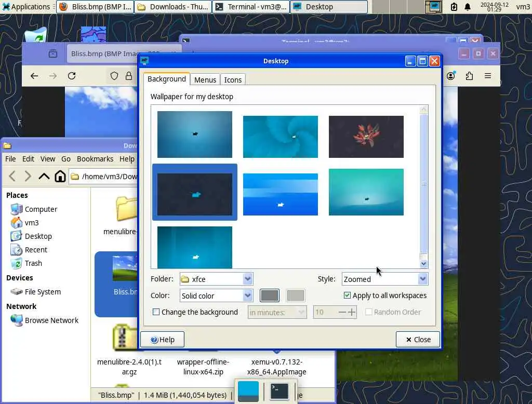Image resolution: width=532 pixels, height=404 pixels.
Task: Click Thunar home folder icon
Action: point(60,176)
